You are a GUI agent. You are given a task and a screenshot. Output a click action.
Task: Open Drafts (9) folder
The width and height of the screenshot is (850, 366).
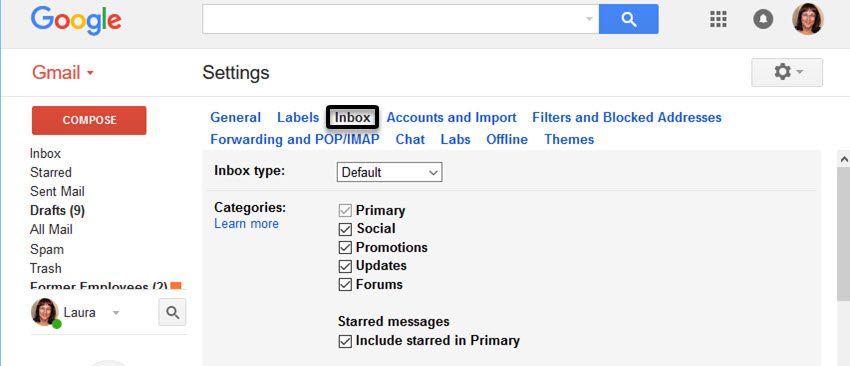tap(57, 210)
